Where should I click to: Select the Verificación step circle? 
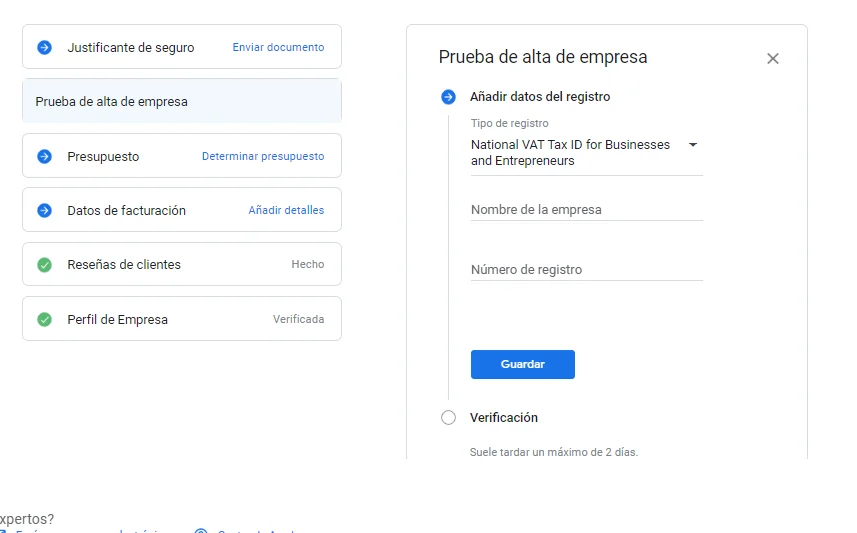click(x=448, y=417)
